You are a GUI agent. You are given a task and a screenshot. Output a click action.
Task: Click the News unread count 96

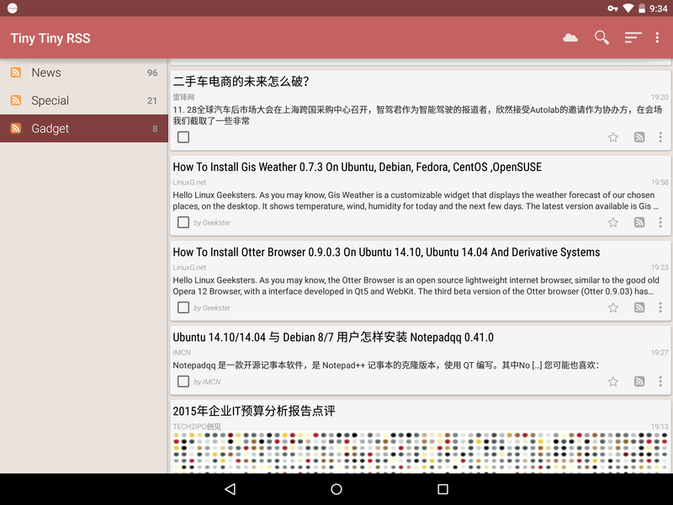[152, 73]
